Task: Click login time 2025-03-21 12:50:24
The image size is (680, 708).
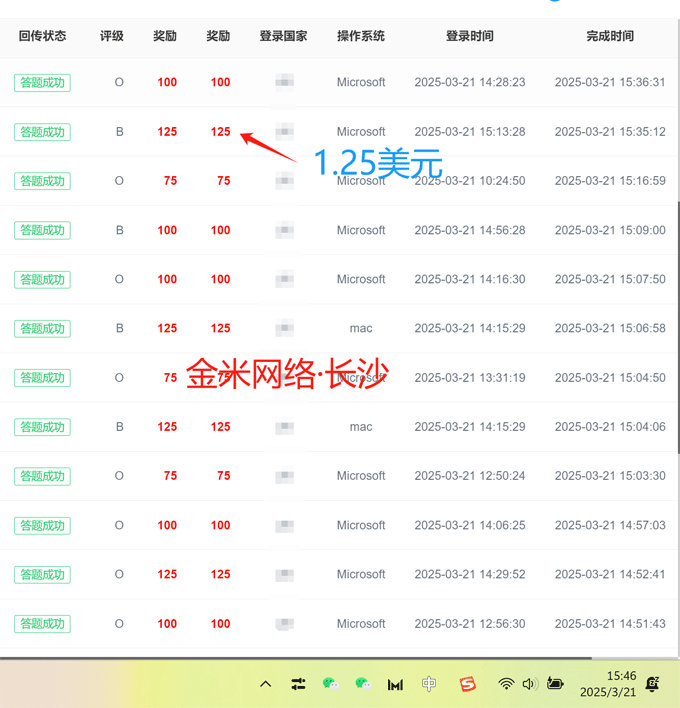Action: pos(470,476)
